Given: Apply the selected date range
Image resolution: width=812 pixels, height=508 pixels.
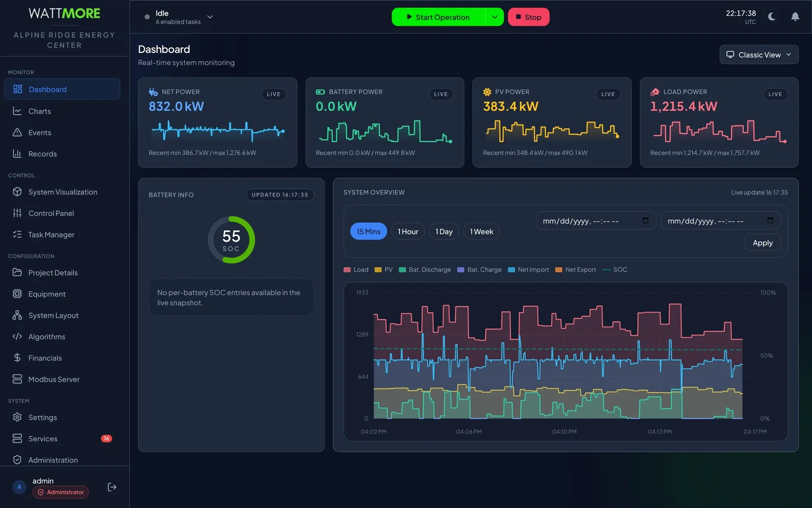Looking at the screenshot, I should pos(763,243).
